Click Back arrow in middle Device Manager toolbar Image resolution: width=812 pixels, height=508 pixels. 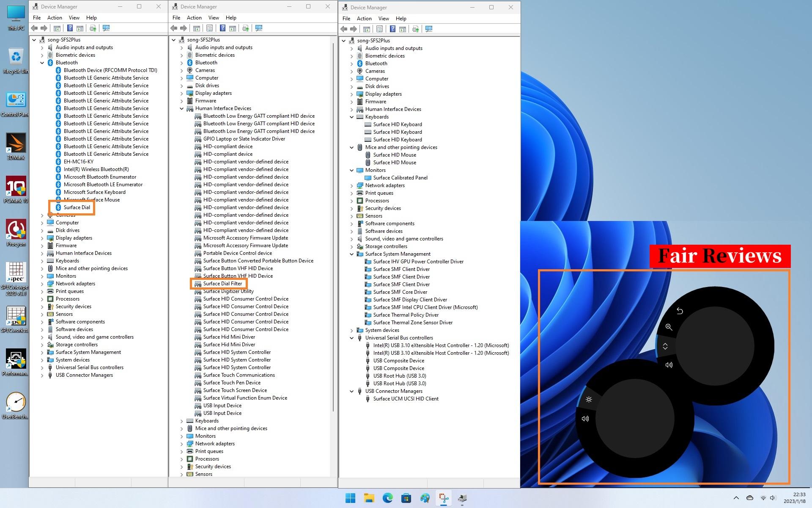click(174, 28)
